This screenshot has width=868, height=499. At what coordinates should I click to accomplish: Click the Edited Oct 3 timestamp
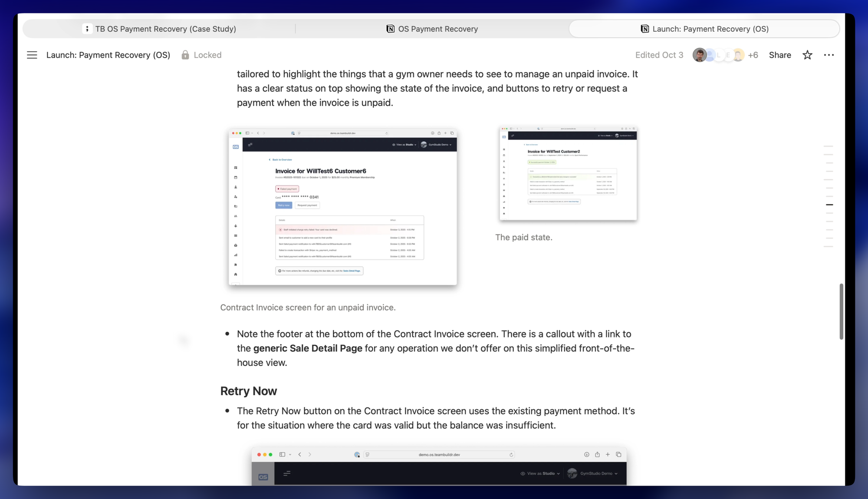659,55
